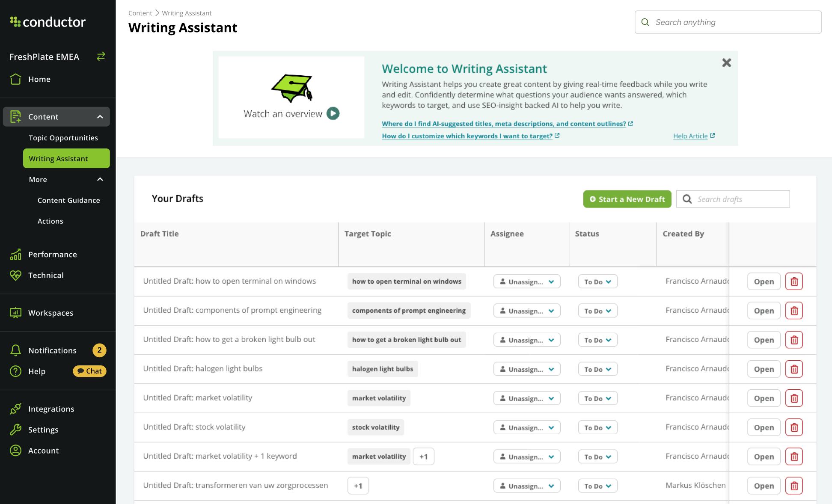This screenshot has height=504, width=832.
Task: Open Notifications bell icon
Action: click(16, 350)
